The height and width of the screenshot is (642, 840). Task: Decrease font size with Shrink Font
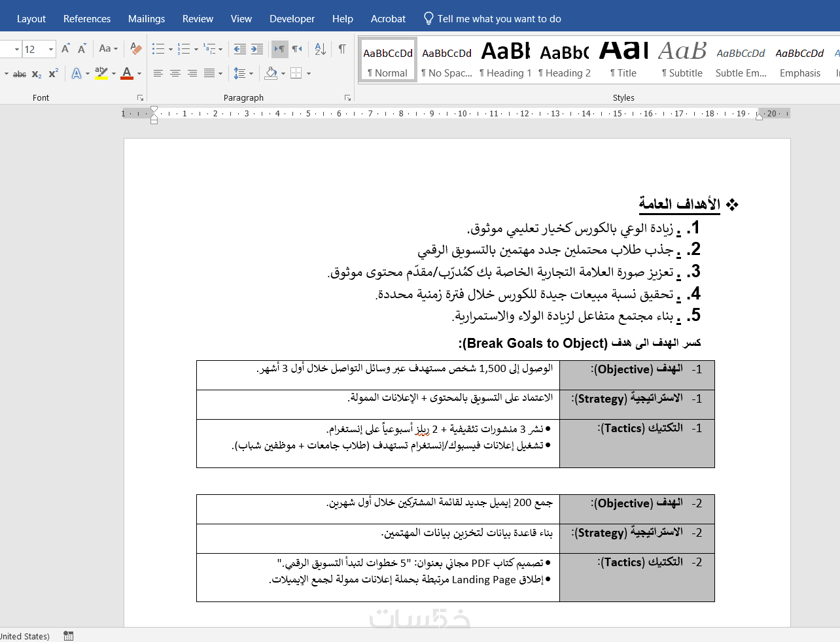pyautogui.click(x=82, y=48)
